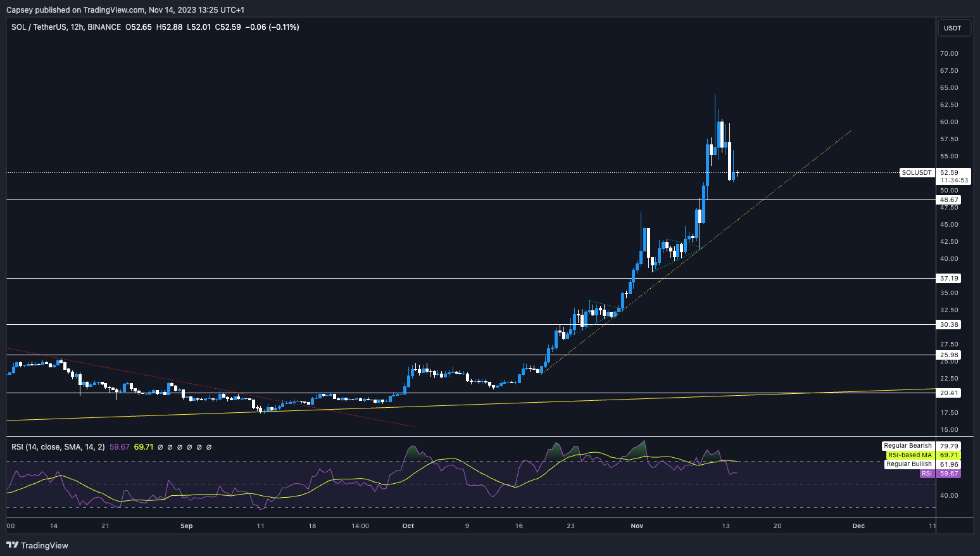
Task: Click the purple 59.67 RSI value in the legend
Action: tap(118, 447)
